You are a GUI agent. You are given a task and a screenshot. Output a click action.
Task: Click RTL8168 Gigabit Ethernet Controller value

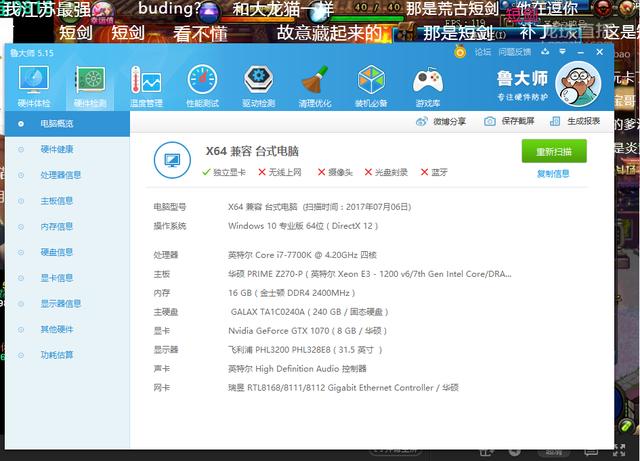pyautogui.click(x=343, y=388)
